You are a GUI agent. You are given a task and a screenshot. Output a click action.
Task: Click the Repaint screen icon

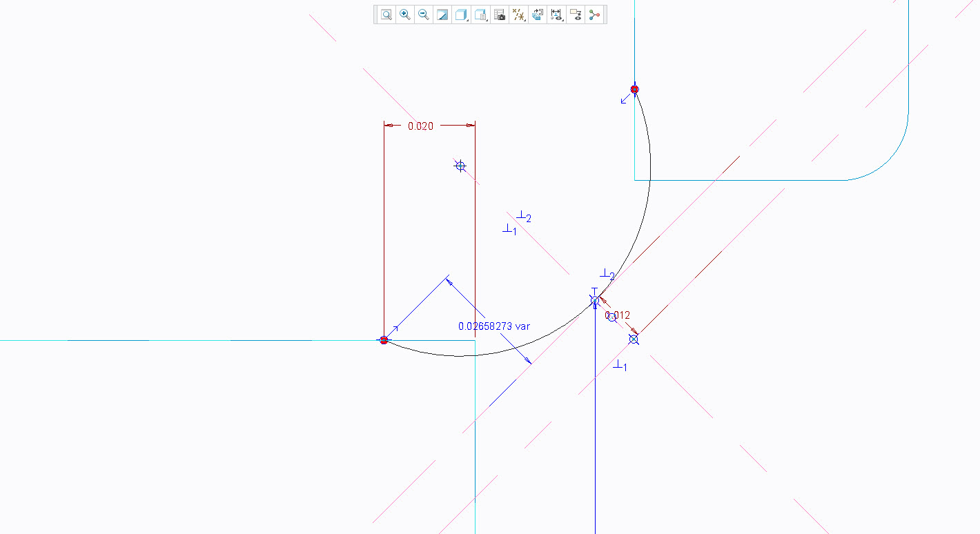pos(443,14)
